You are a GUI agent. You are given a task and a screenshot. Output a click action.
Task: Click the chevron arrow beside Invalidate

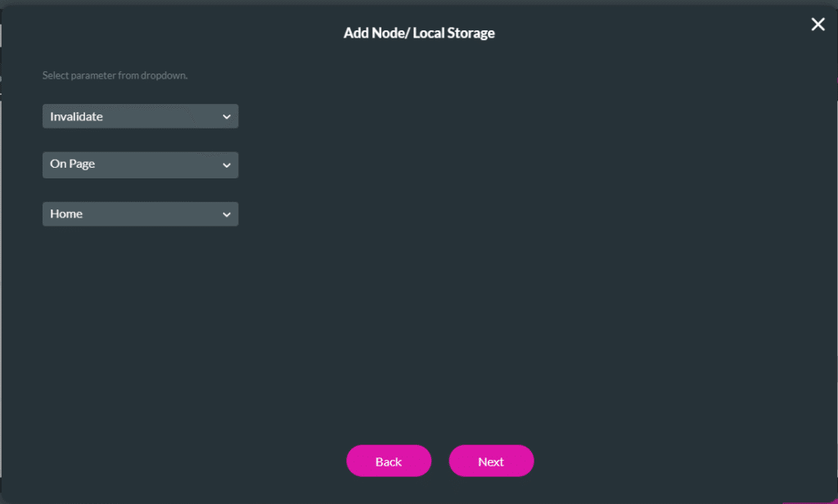pos(227,117)
